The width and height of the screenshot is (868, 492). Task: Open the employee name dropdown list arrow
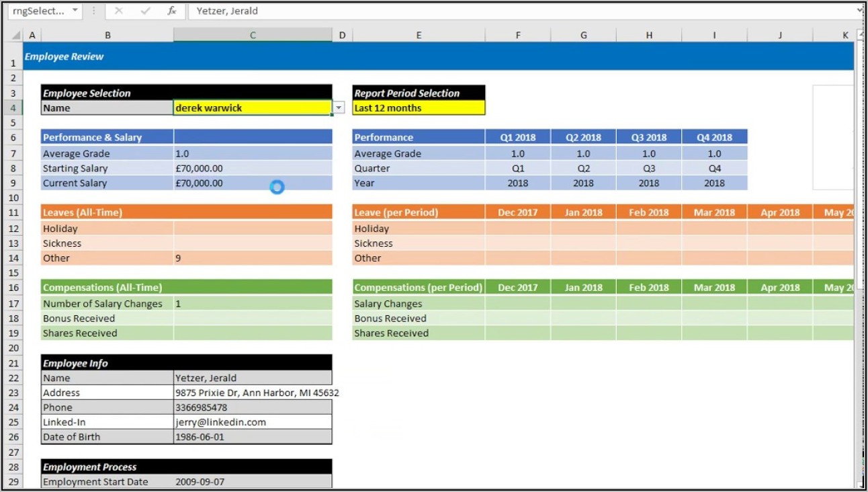(339, 108)
